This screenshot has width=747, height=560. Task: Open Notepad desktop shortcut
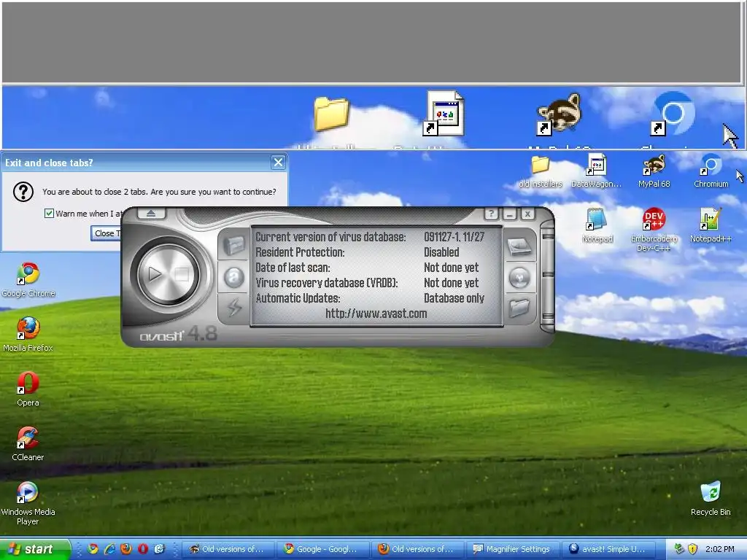(597, 226)
